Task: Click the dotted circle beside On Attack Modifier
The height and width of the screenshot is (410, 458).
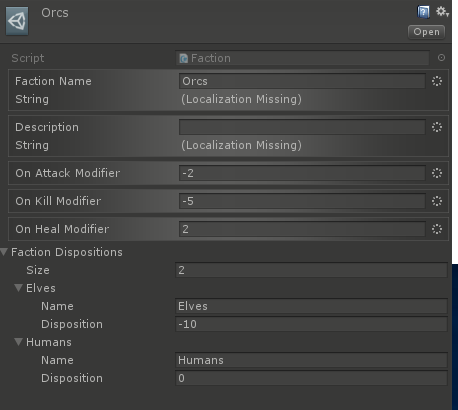Action: (437, 173)
